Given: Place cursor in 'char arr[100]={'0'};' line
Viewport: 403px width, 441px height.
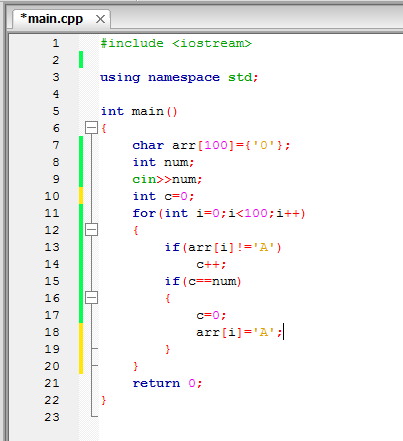Looking at the screenshot, I should [x=211, y=145].
